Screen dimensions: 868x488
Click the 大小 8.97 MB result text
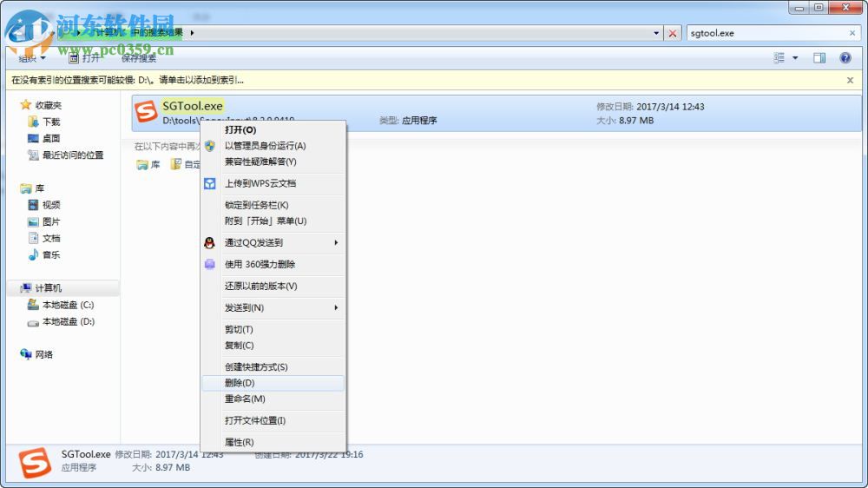(x=625, y=120)
